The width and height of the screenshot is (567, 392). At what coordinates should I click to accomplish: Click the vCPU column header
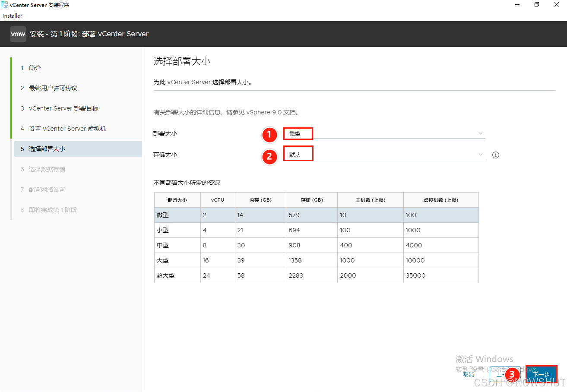[218, 200]
